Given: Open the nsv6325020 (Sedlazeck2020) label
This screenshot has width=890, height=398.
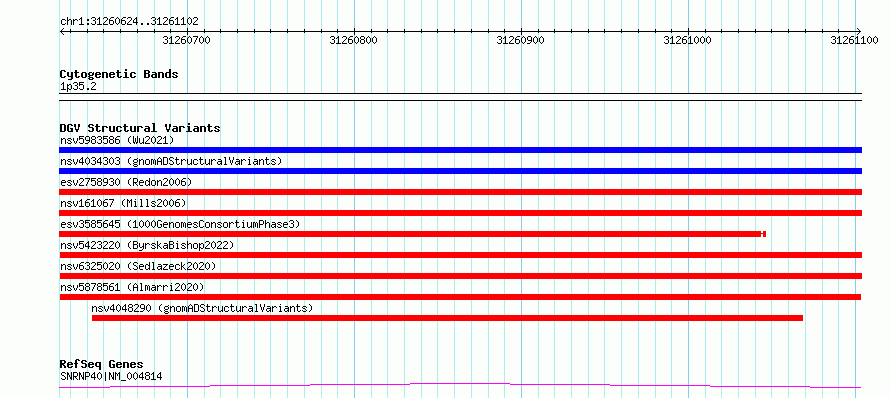Looking at the screenshot, I should point(138,266).
